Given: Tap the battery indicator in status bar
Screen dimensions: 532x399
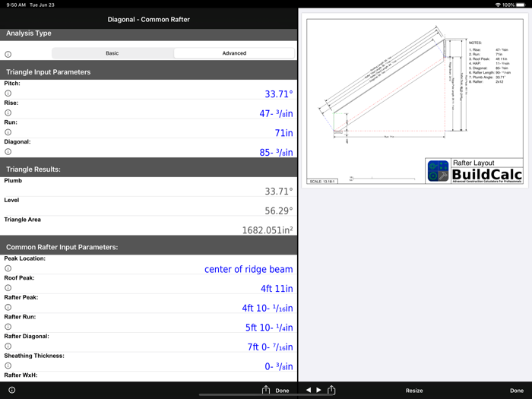Looking at the screenshot, I should tap(521, 5).
